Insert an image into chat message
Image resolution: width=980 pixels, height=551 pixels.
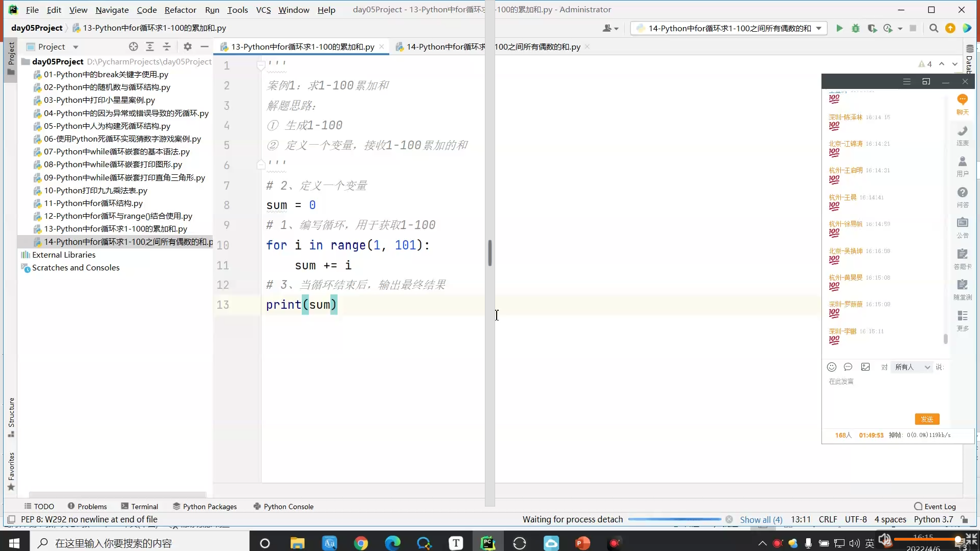click(865, 367)
